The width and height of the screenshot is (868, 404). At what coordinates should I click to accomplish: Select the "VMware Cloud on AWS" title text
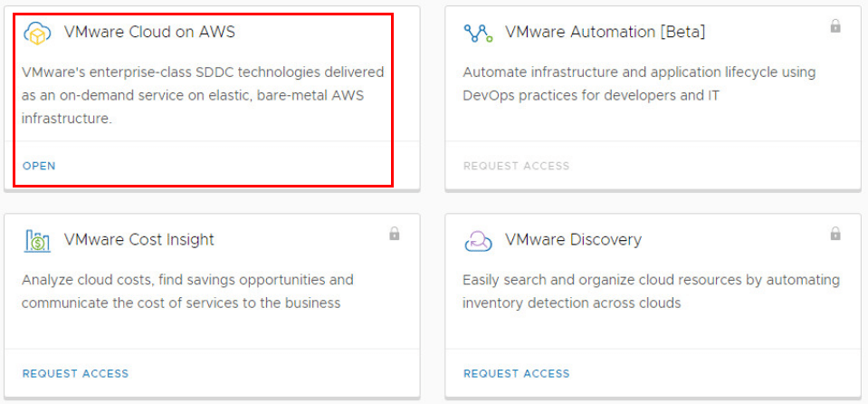(x=149, y=33)
